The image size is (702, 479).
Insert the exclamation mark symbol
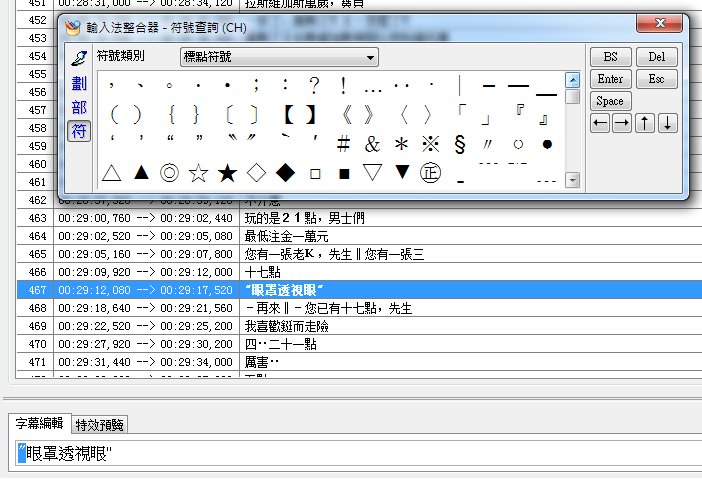[x=343, y=85]
